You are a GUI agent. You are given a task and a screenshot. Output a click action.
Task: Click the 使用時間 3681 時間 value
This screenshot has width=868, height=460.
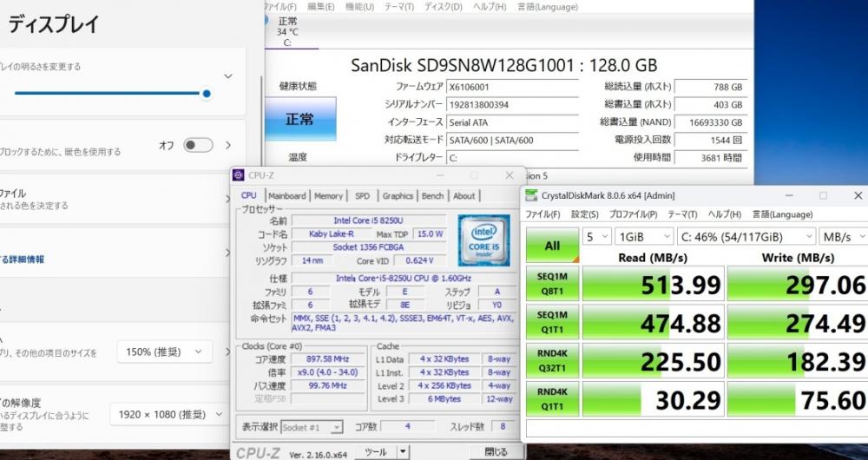point(711,158)
